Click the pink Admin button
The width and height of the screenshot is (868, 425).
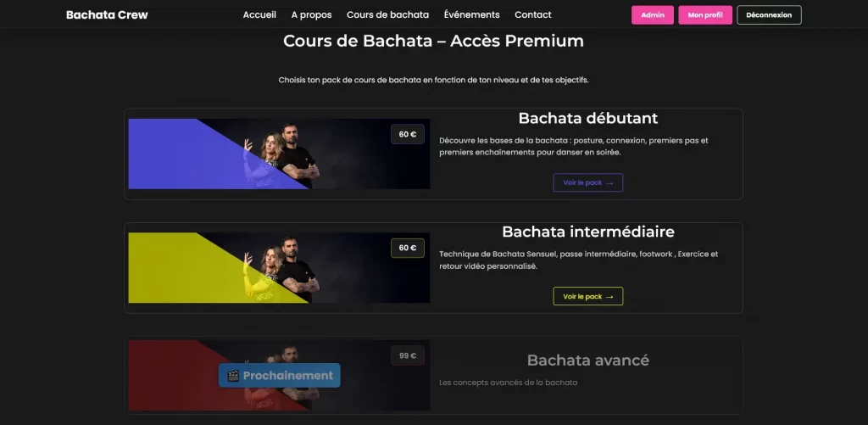click(x=653, y=15)
